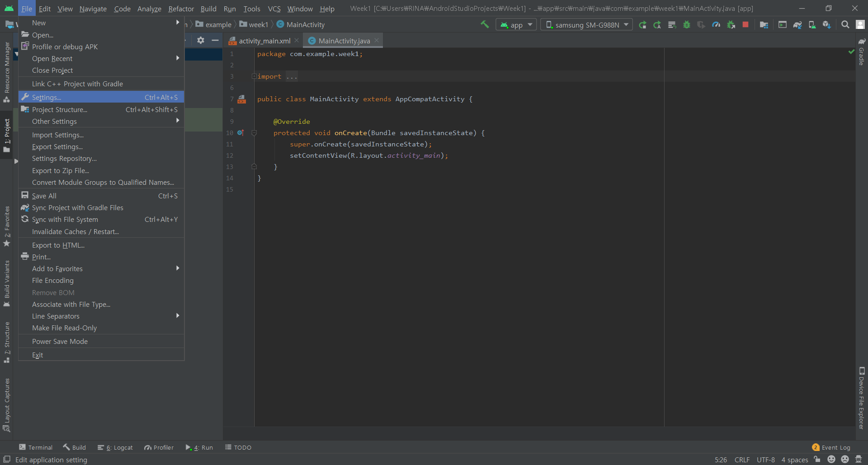The width and height of the screenshot is (868, 465).
Task: Click the read-only lock icon in status bar
Action: point(817,459)
